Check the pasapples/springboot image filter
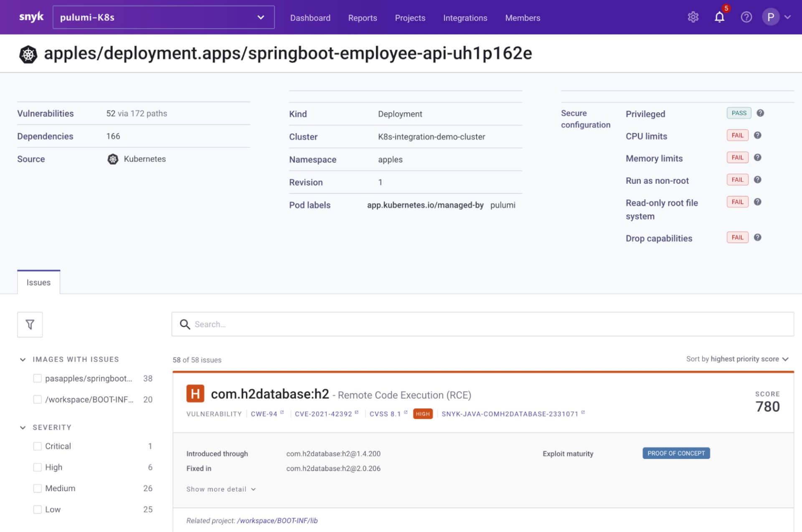 37,378
